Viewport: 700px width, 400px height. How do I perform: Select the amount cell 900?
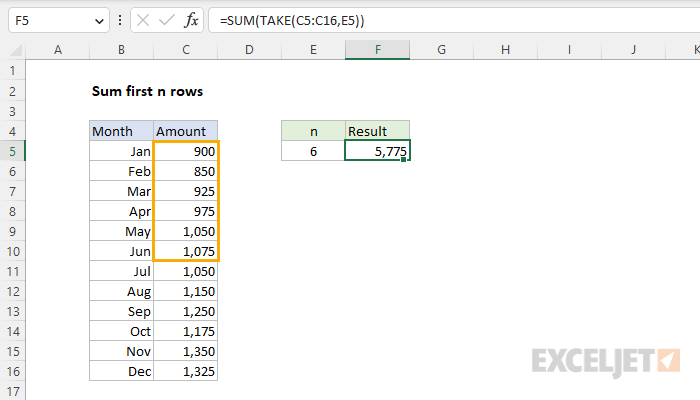[186, 151]
